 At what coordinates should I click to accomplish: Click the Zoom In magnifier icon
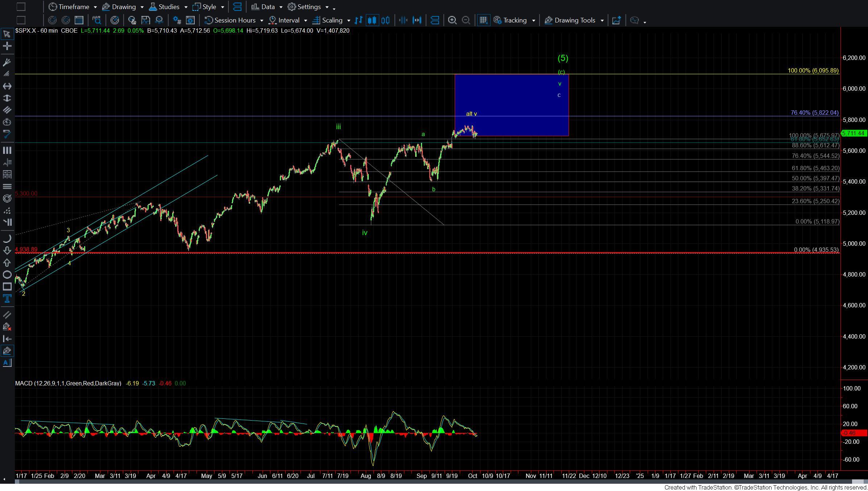[452, 20]
